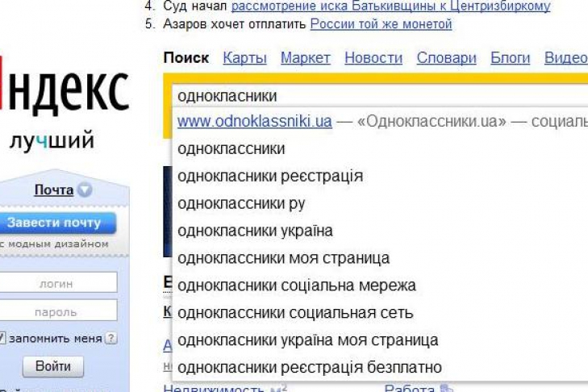
Task: Toggle the запомнить меня checkbox
Action: pyautogui.click(x=3, y=339)
